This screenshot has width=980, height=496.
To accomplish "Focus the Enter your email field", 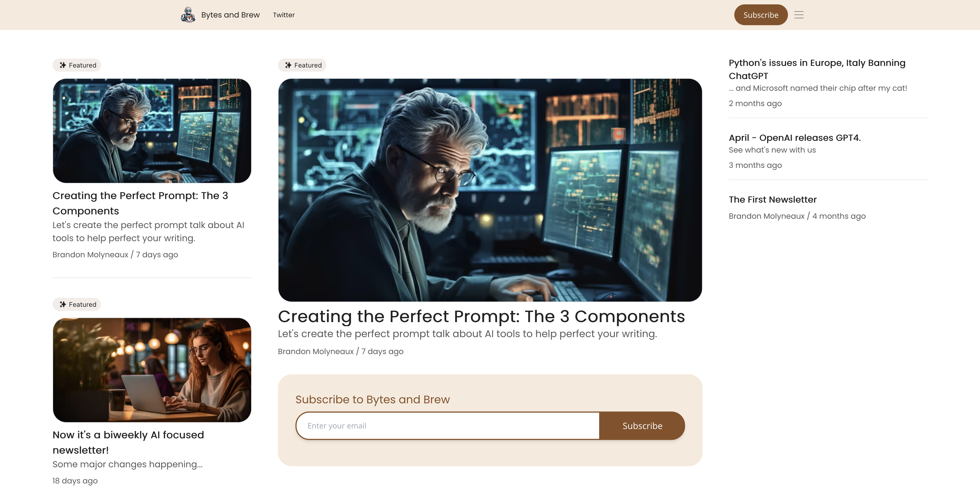I will coord(448,426).
